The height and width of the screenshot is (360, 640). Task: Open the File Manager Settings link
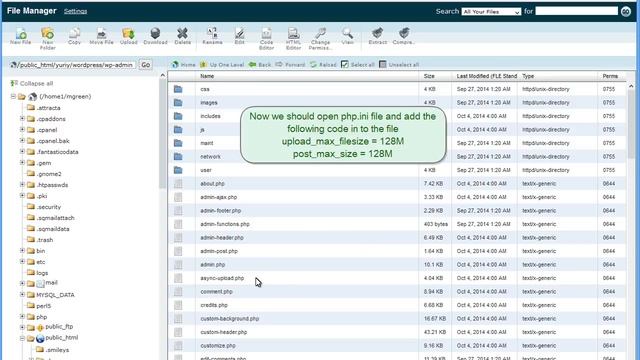[76, 11]
